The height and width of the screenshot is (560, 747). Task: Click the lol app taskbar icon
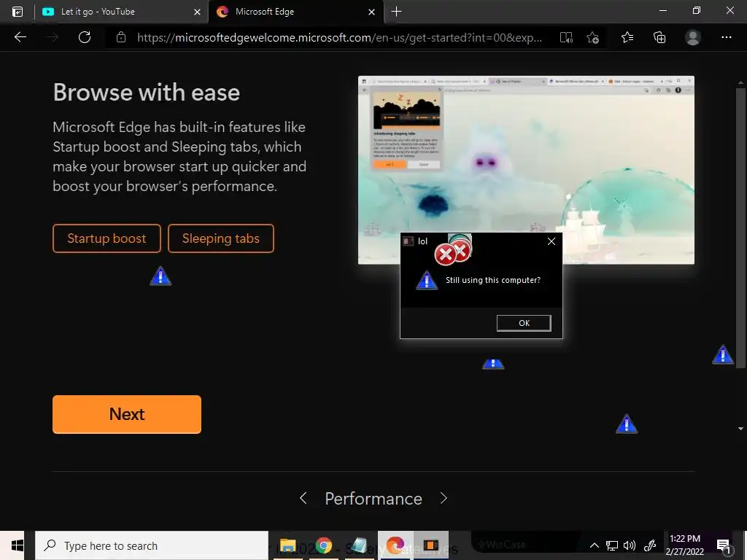[430, 545]
